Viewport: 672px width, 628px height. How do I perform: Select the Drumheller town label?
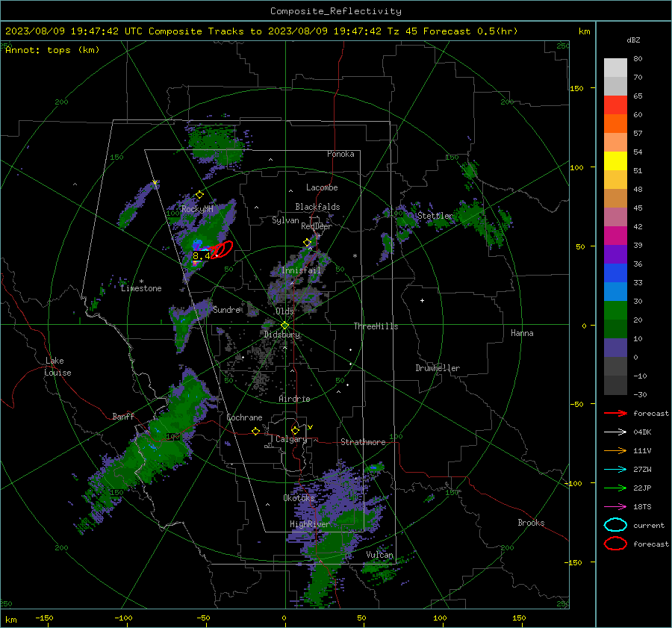(x=438, y=368)
